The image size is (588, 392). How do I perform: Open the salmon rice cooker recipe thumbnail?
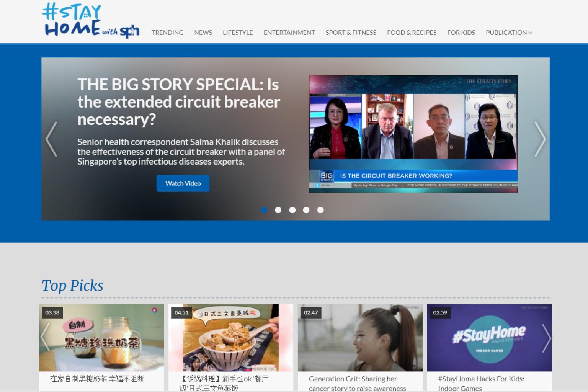pyautogui.click(x=231, y=338)
